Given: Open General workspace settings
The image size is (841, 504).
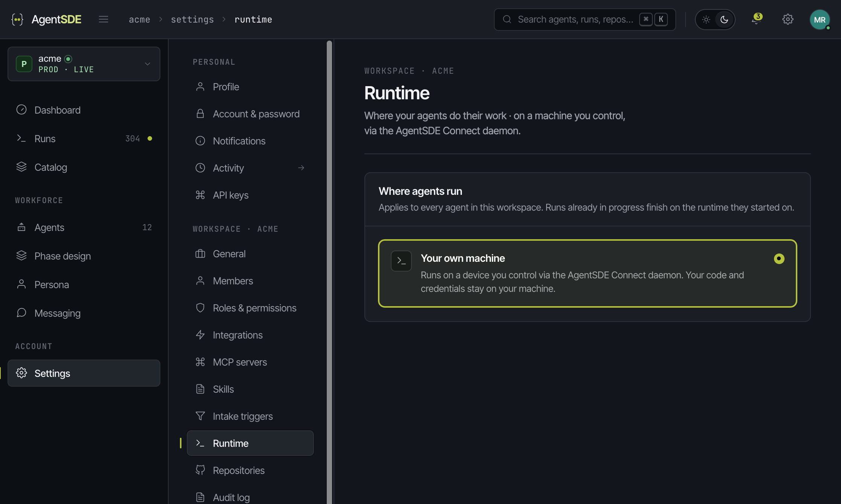Looking at the screenshot, I should pos(250,254).
